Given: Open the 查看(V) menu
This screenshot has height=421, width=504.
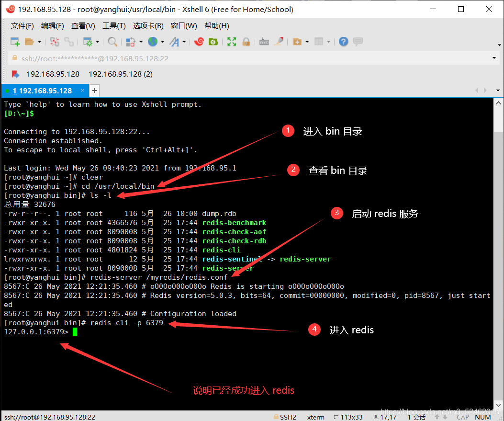Looking at the screenshot, I should 83,26.
